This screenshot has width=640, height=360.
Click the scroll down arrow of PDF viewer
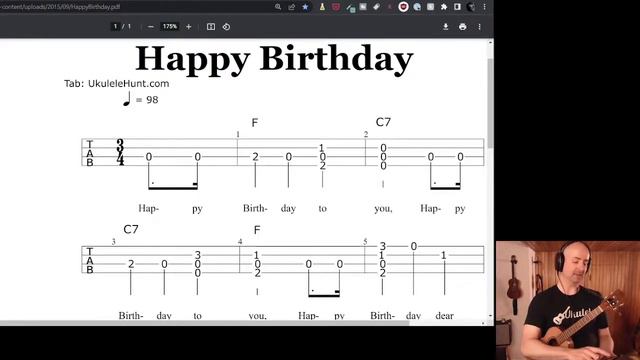(490, 316)
